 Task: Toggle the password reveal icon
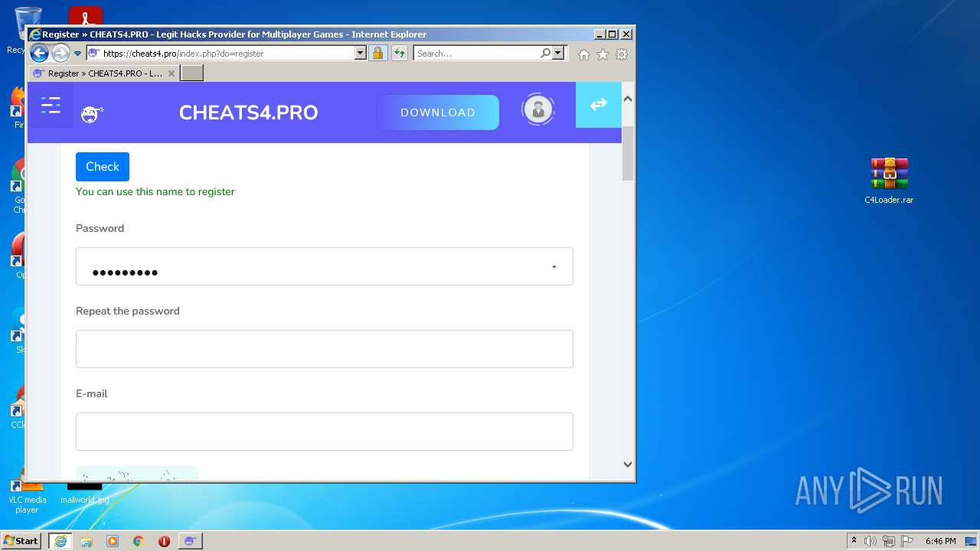[x=554, y=266]
